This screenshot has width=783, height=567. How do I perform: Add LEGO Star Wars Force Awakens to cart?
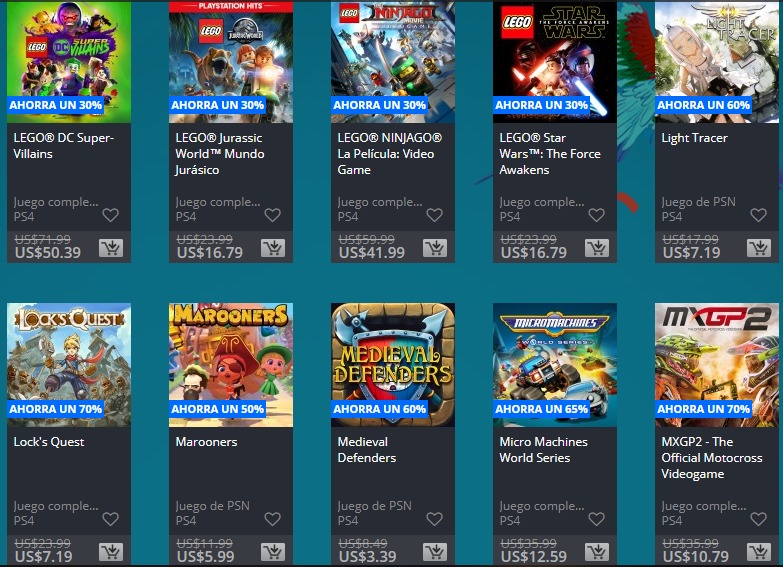point(597,248)
